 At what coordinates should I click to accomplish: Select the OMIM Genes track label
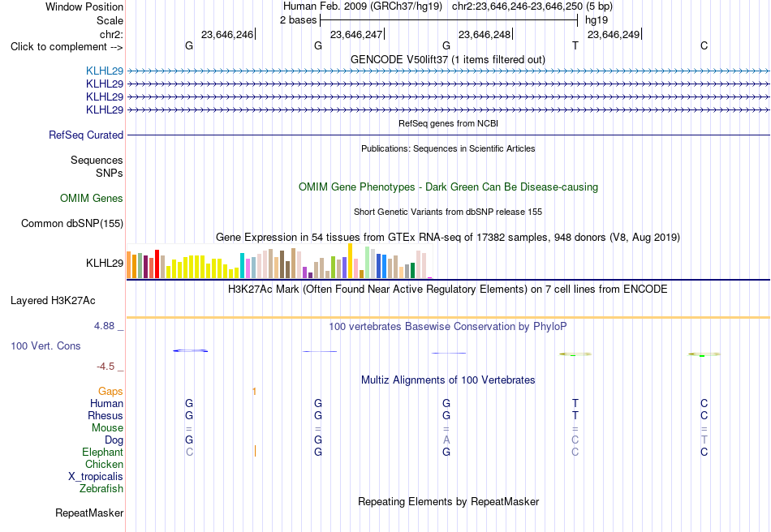pyautogui.click(x=92, y=199)
